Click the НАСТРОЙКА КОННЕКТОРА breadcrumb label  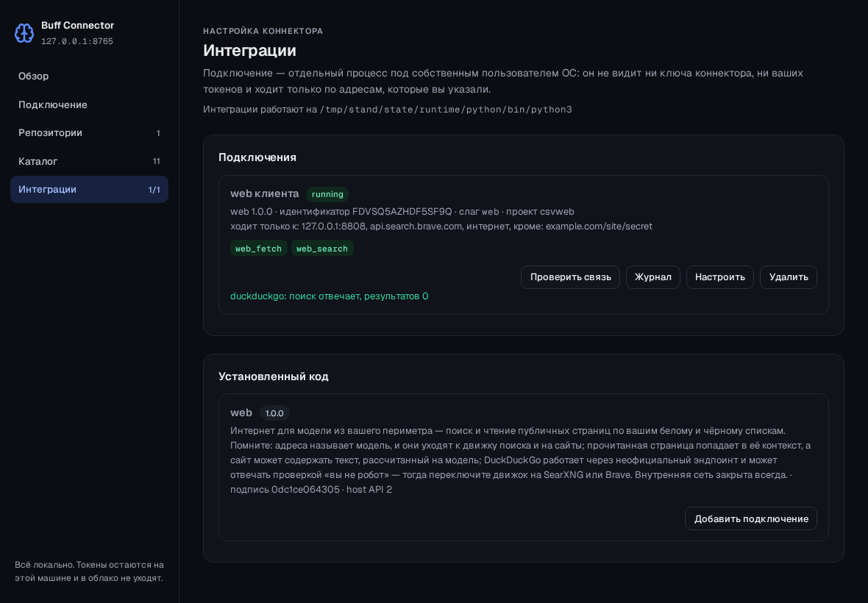263,31
